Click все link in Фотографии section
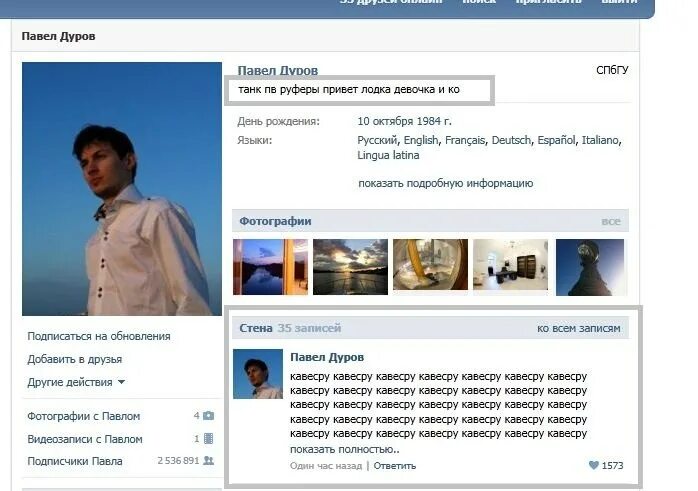This screenshot has height=491, width=698. [x=611, y=221]
